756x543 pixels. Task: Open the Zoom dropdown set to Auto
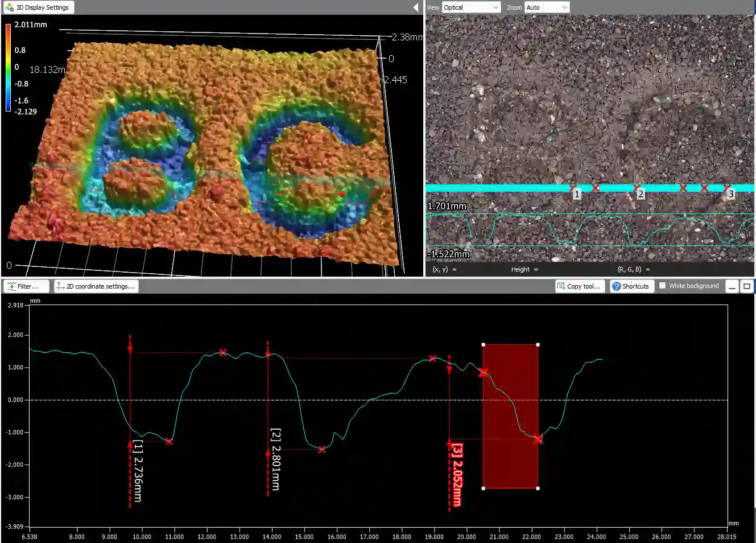coord(546,7)
